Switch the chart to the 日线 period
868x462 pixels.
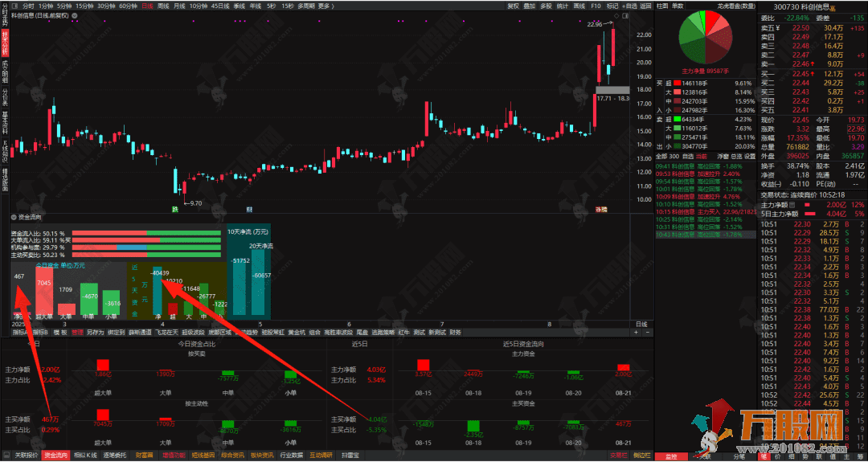coord(146,6)
